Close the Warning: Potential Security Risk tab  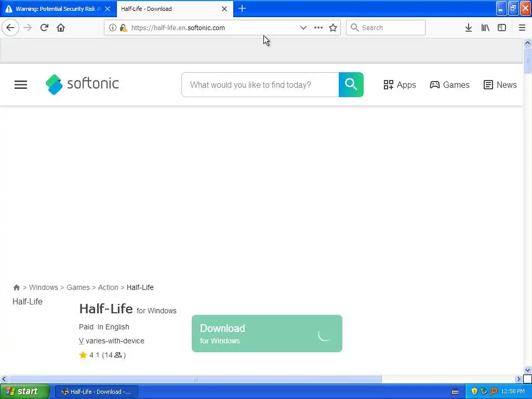[x=108, y=9]
